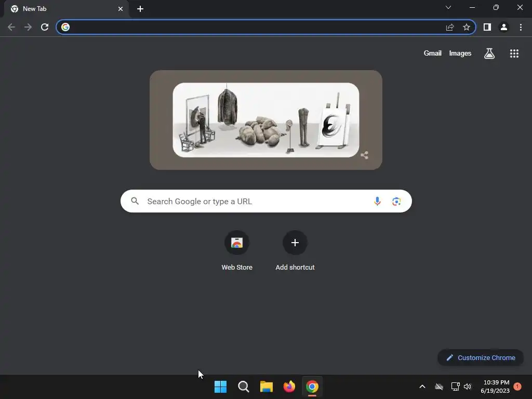Open the volume tray icon
The image size is (532, 399).
click(468, 387)
